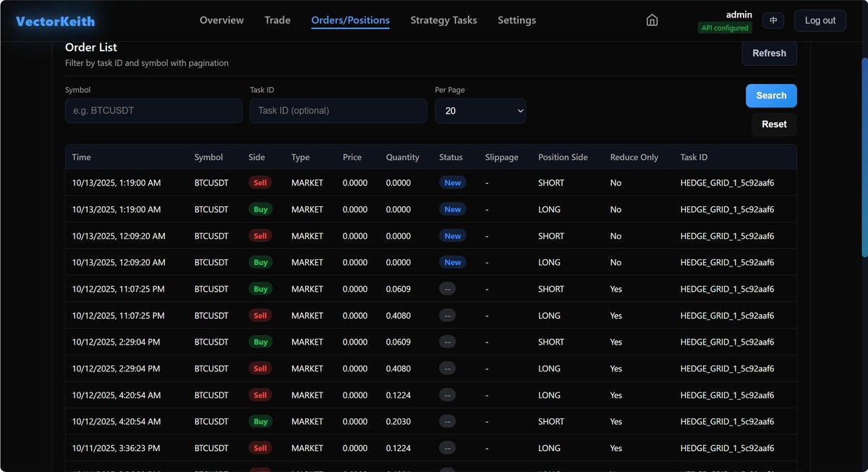The width and height of the screenshot is (868, 472).
Task: Click the admin username label
Action: tap(739, 14)
